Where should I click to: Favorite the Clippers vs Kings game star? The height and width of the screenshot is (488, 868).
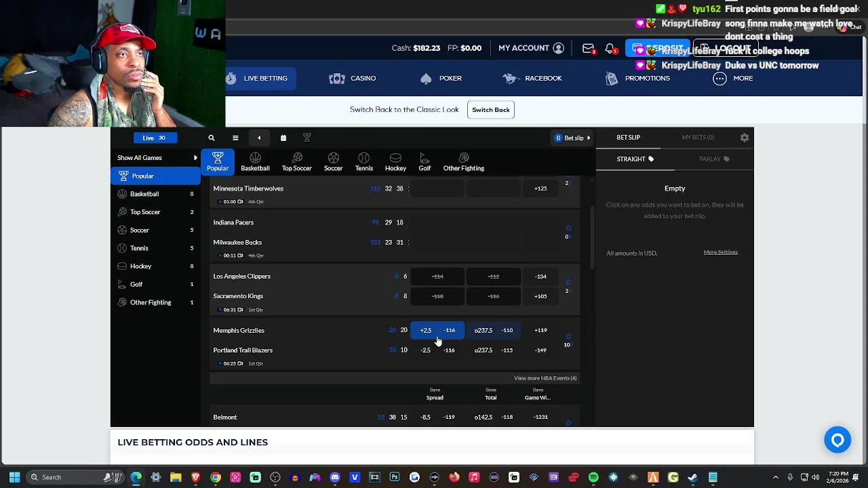568,282
